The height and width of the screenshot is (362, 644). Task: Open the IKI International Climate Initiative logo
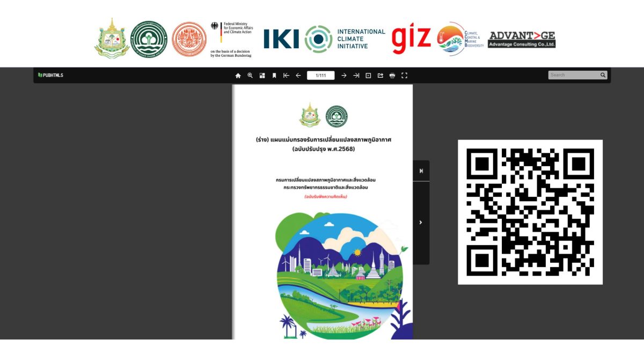point(324,39)
